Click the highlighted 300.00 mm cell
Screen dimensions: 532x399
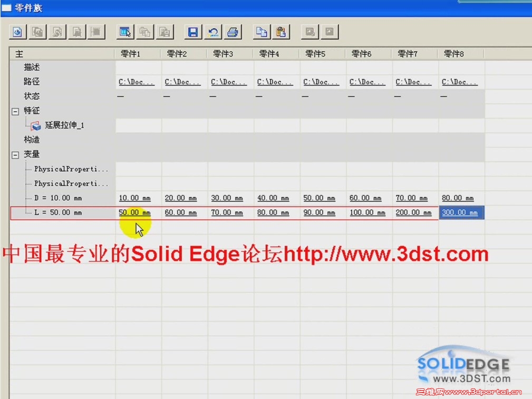pos(461,213)
